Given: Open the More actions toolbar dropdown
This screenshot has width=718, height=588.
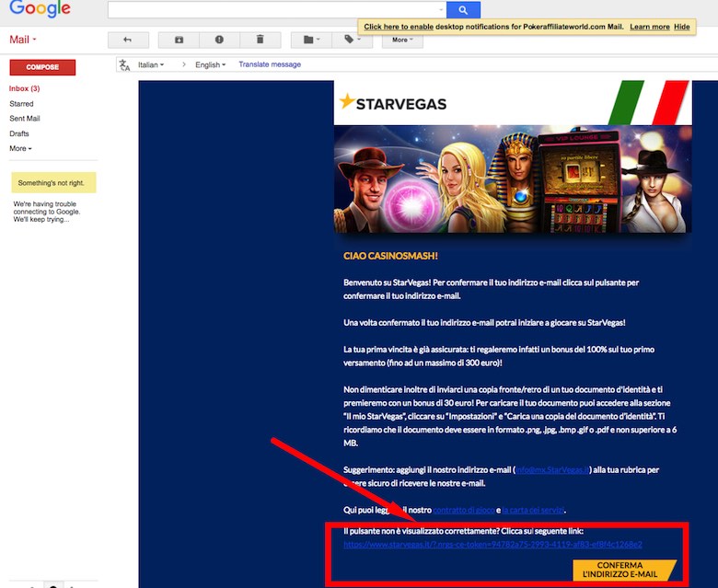Looking at the screenshot, I should pyautogui.click(x=402, y=40).
